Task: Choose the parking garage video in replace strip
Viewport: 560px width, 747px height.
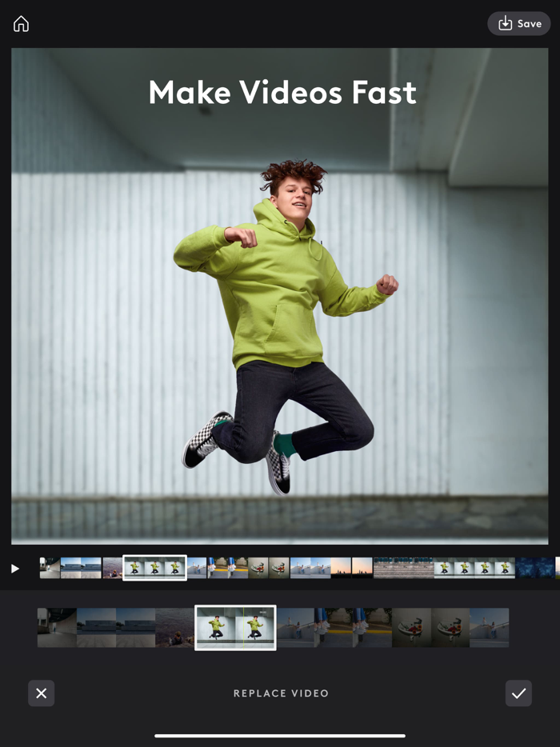Action: click(57, 627)
